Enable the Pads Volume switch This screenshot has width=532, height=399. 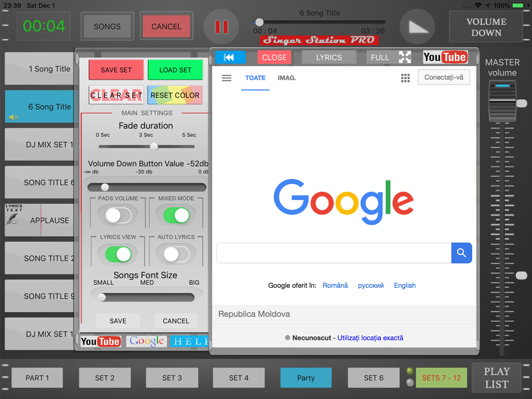[x=118, y=215]
